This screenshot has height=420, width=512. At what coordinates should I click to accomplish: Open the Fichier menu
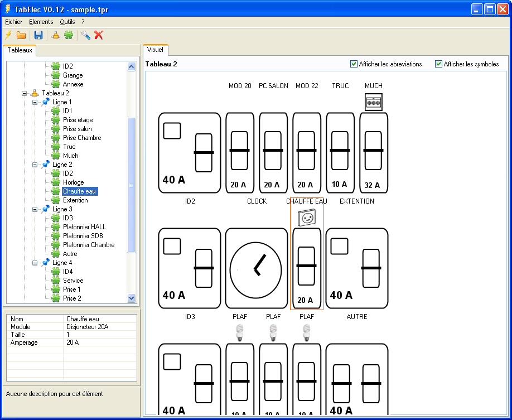click(x=13, y=22)
